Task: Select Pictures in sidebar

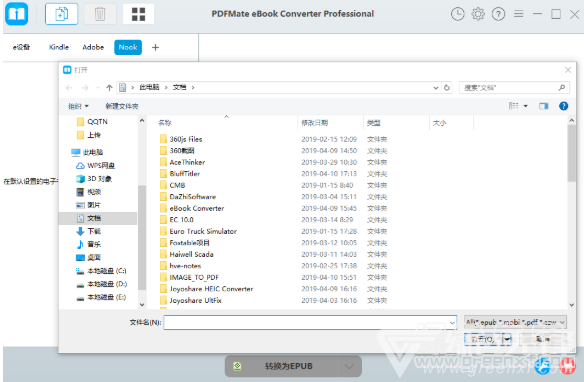Action: [x=89, y=205]
